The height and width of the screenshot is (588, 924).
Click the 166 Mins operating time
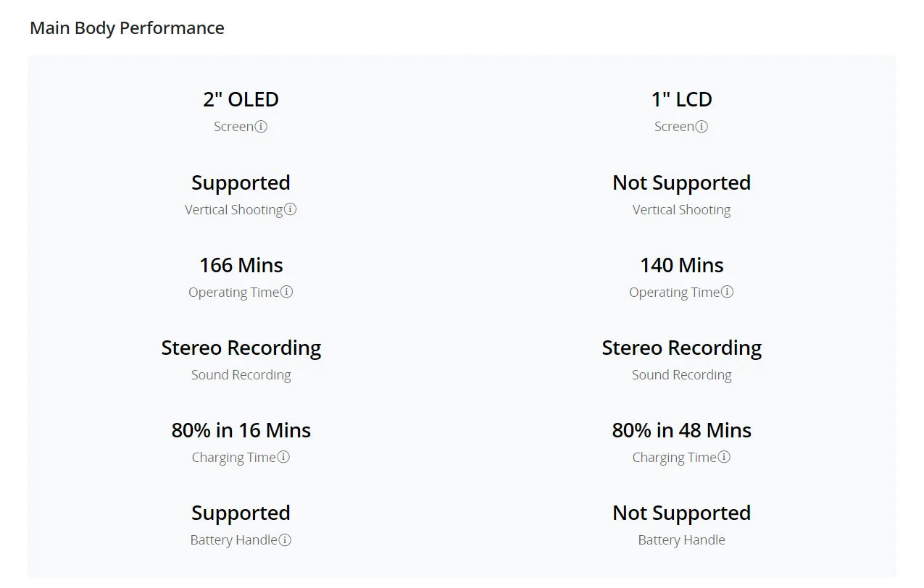pos(241,265)
